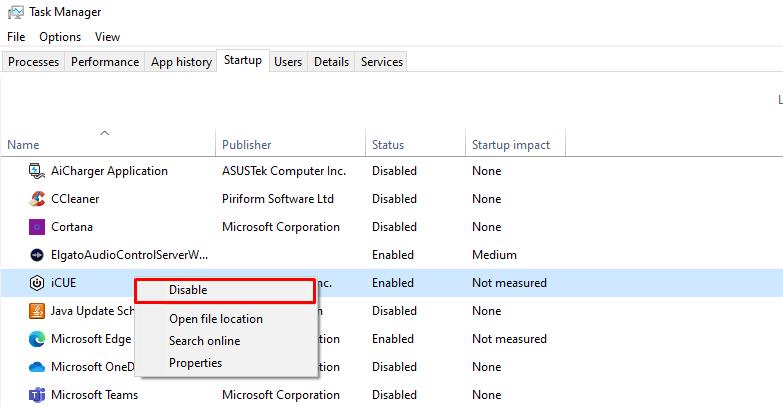Viewport: 783px width, 407px height.
Task: Select the Microsoft OneDrive cloud icon
Action: [37, 367]
